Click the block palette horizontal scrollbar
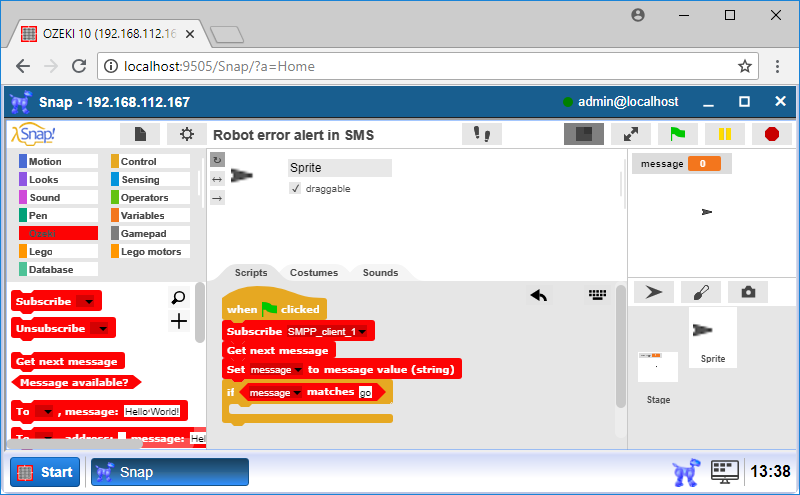 [x=74, y=444]
